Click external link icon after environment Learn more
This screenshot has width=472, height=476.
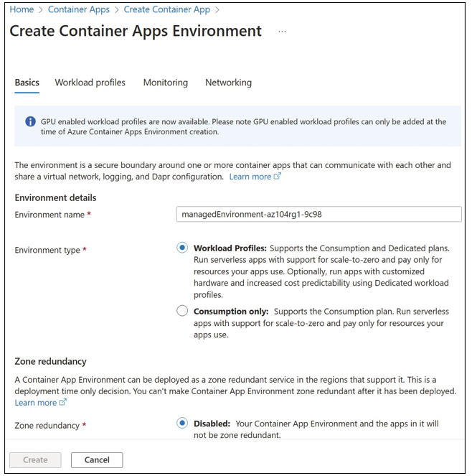tap(278, 176)
